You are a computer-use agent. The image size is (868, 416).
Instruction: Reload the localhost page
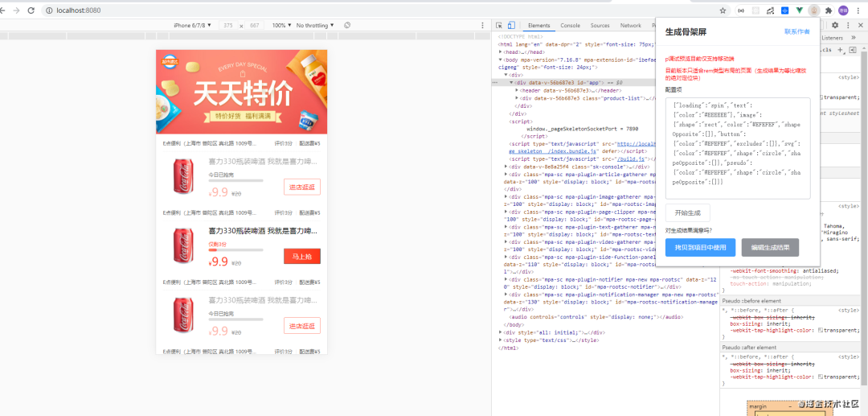[31, 10]
